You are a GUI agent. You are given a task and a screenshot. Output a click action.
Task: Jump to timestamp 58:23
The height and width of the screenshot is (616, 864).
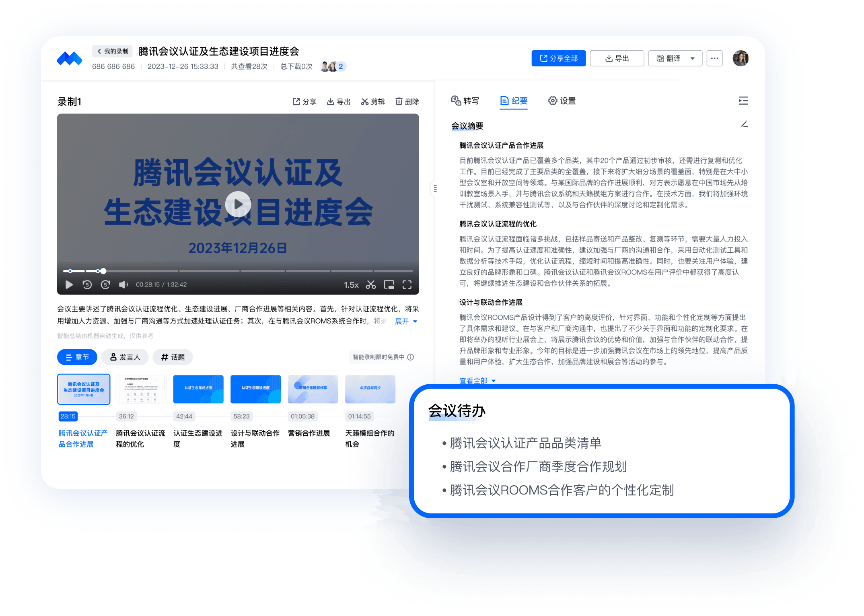pyautogui.click(x=241, y=416)
